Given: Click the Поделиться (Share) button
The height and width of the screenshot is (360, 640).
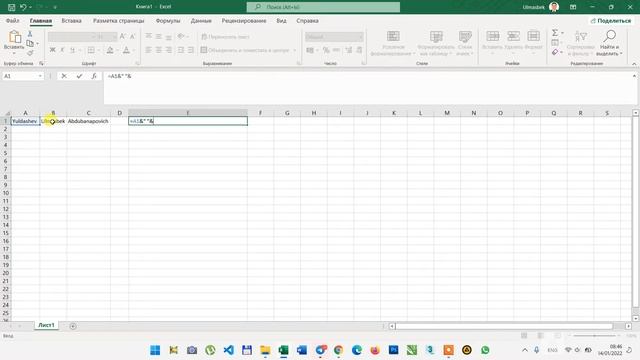Looking at the screenshot, I should 611,21.
